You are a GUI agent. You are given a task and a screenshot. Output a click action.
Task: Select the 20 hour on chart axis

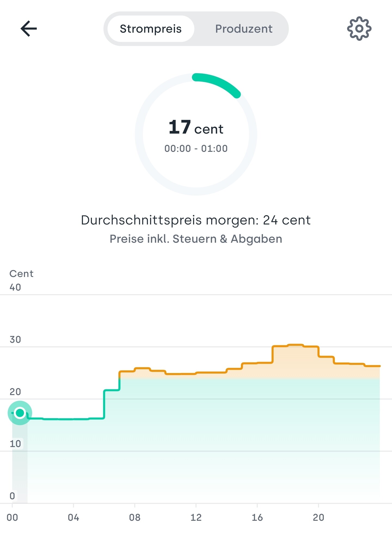(x=318, y=517)
